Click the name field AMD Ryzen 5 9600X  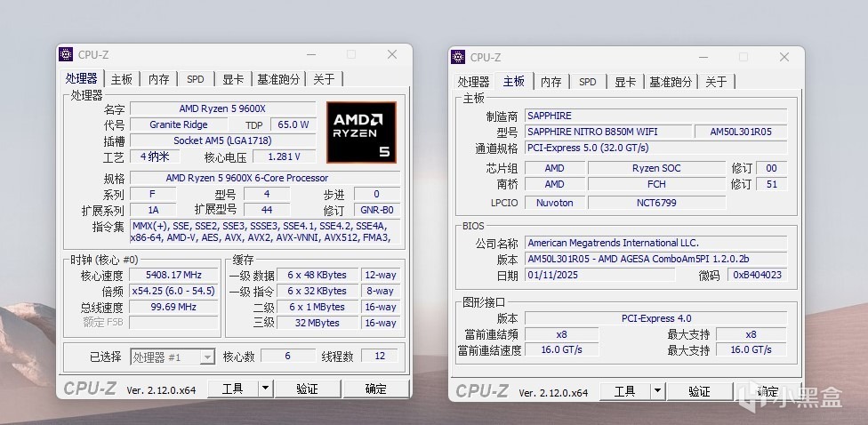(x=222, y=108)
